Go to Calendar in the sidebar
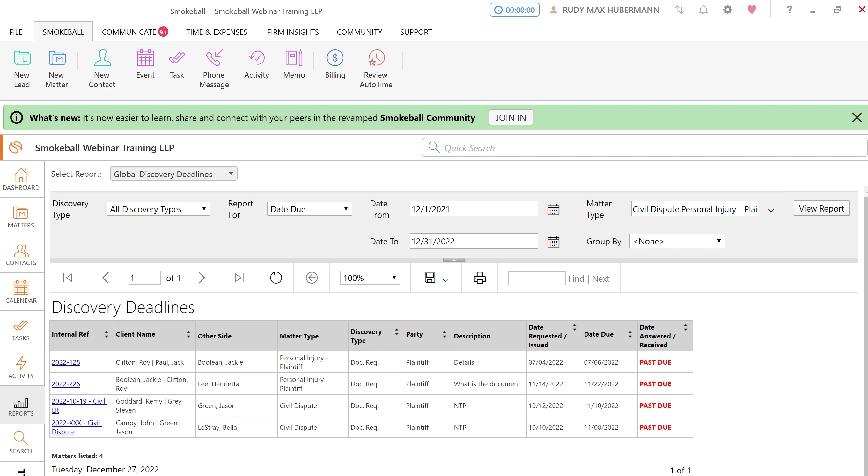 (x=21, y=292)
